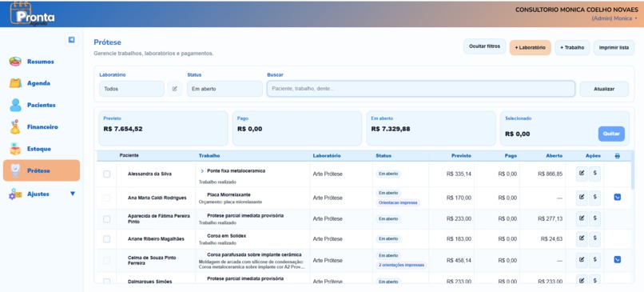Open payment for Ariane Ribeiro Magalhães
Screen dimensions: 644x292
click(x=594, y=238)
